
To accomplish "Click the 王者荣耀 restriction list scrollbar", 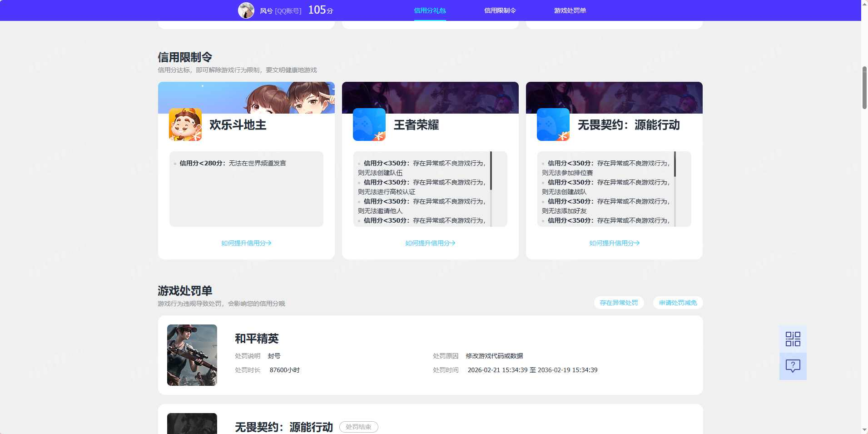I will [x=491, y=171].
